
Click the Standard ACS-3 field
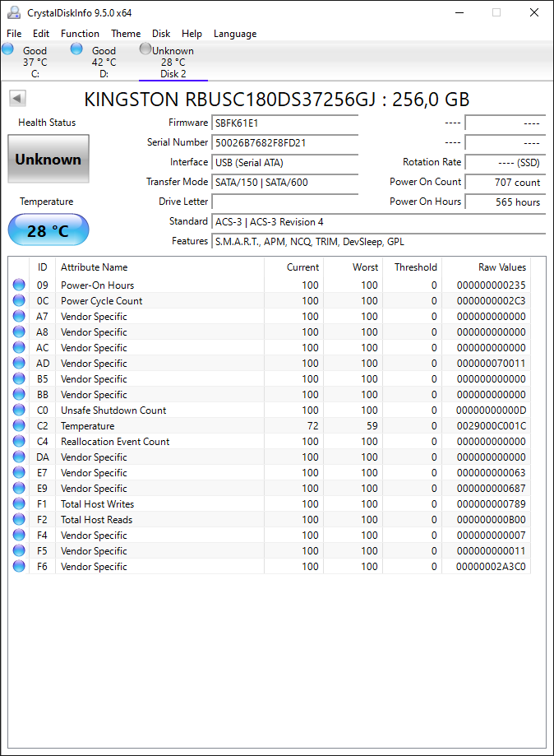pos(378,222)
